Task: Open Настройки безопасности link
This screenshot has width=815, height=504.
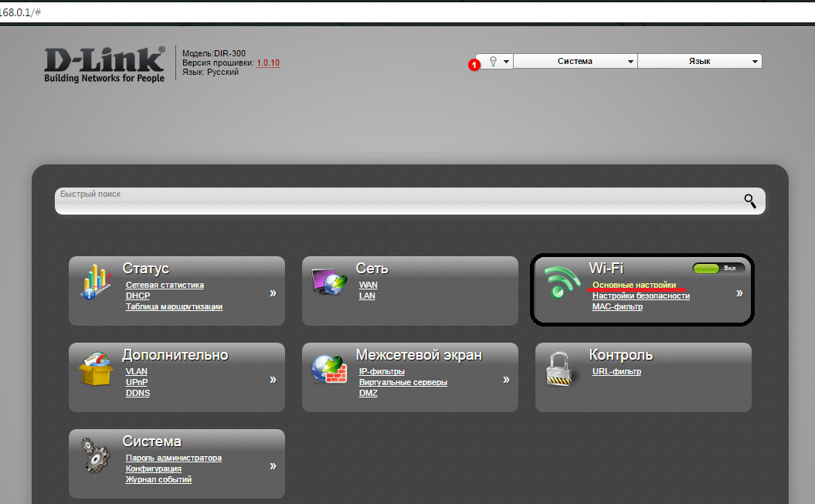Action: click(640, 296)
